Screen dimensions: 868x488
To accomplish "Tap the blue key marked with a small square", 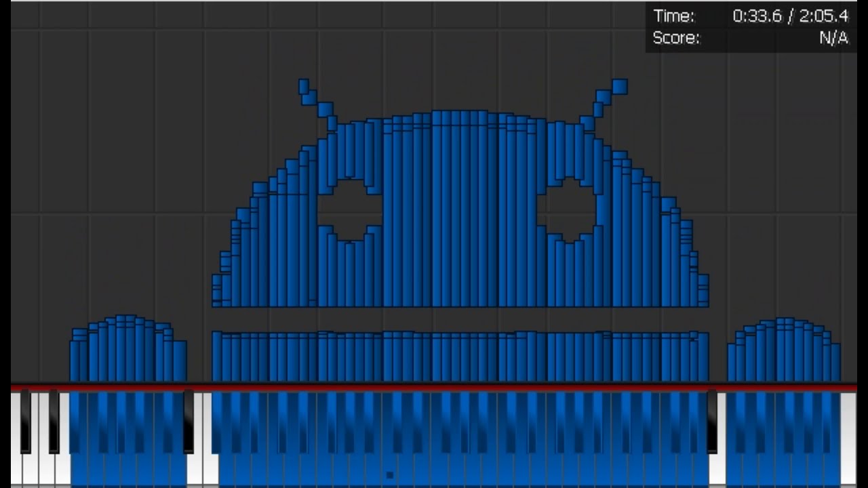I will click(389, 470).
